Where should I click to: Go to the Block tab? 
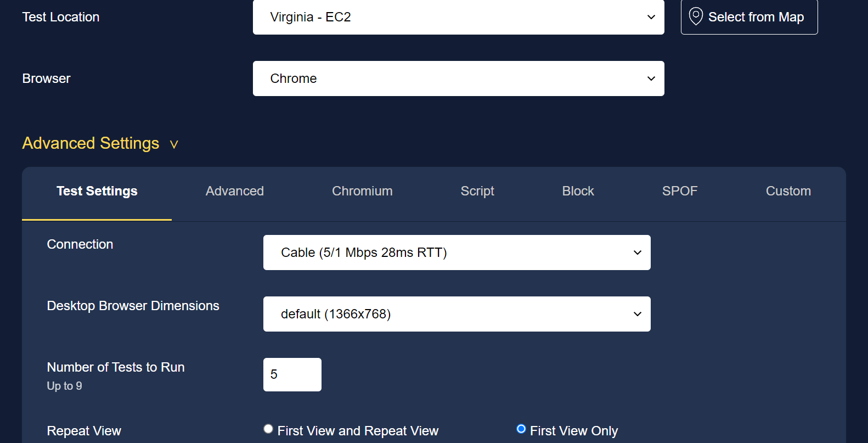(x=578, y=191)
